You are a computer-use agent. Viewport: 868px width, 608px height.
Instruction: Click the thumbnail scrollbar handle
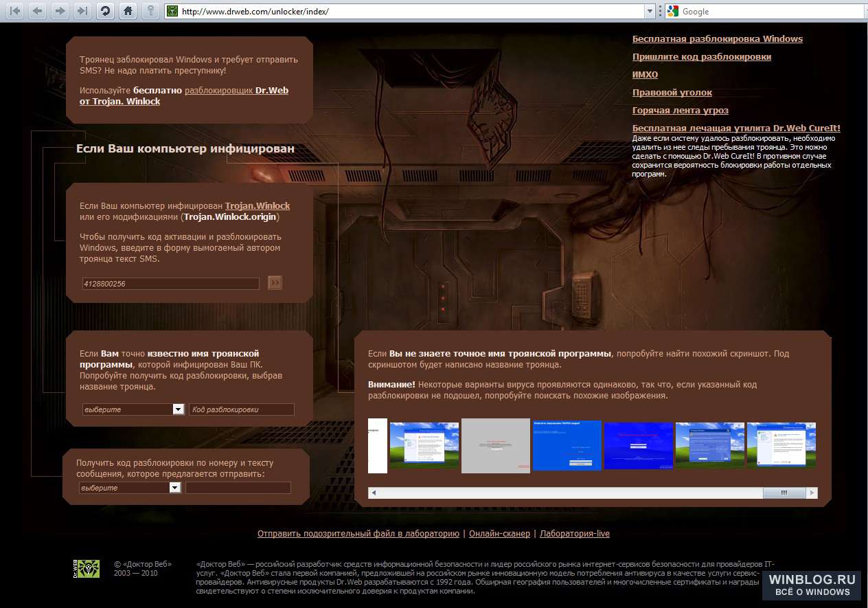click(784, 493)
